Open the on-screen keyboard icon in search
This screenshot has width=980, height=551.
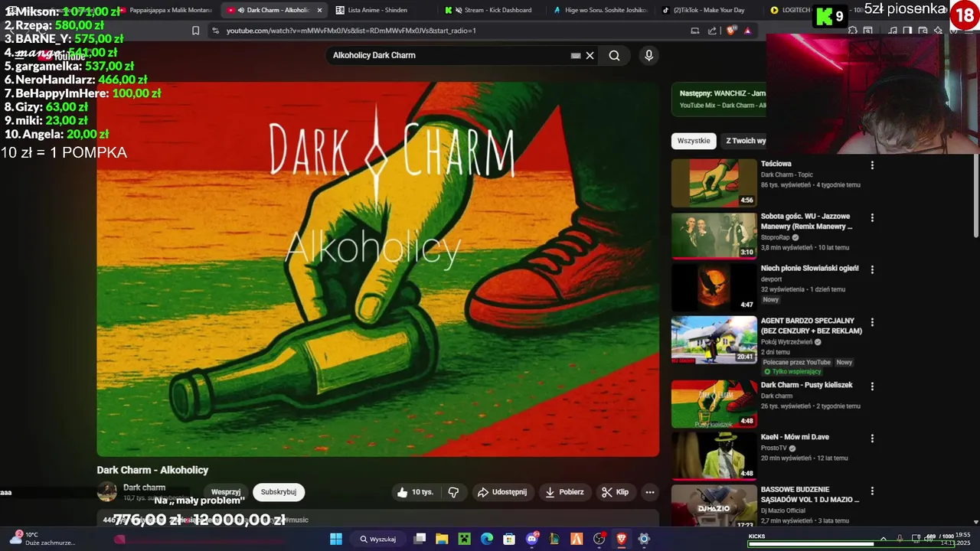pos(576,55)
